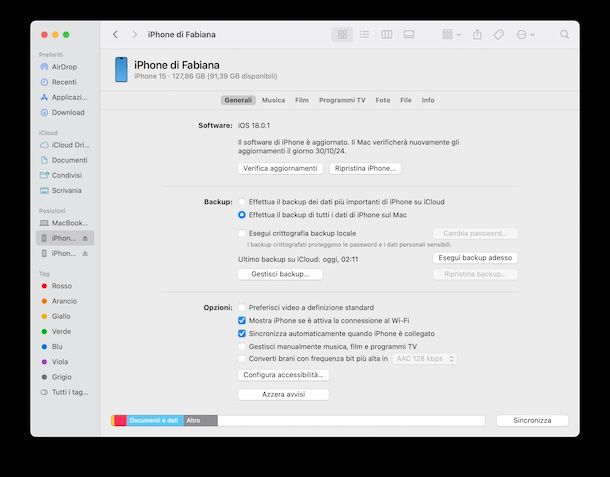610x477 pixels.
Task: Click the blue iPhone device icon
Action: [121, 70]
